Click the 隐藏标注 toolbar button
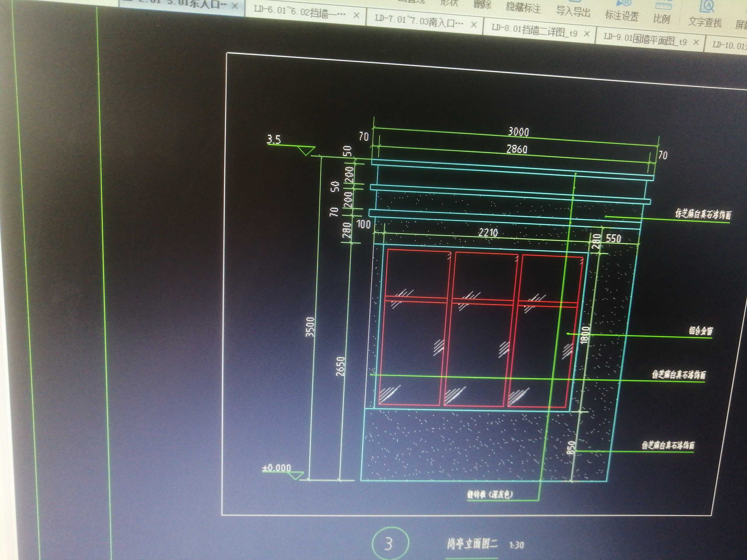747x560 pixels. click(523, 8)
